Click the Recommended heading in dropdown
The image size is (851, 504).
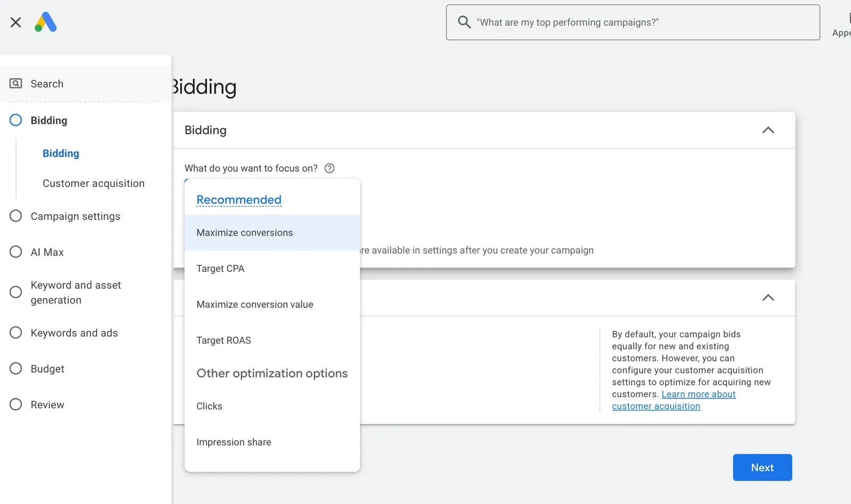point(239,200)
